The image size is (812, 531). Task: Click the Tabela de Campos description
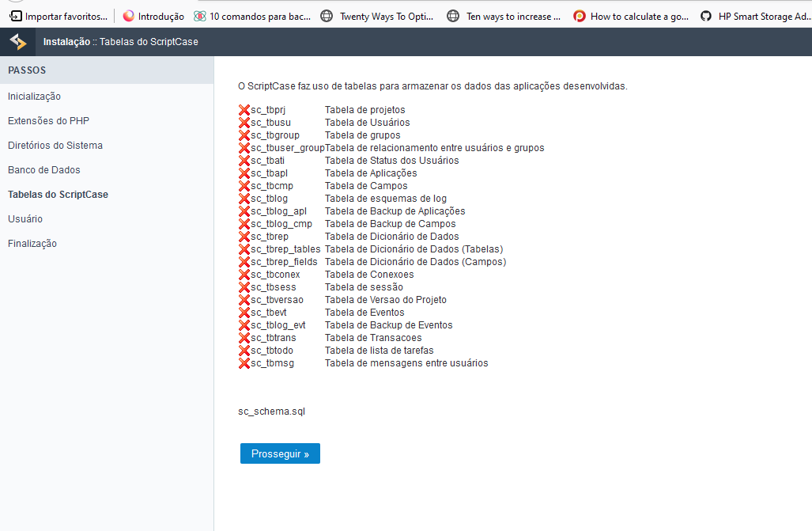(x=366, y=186)
